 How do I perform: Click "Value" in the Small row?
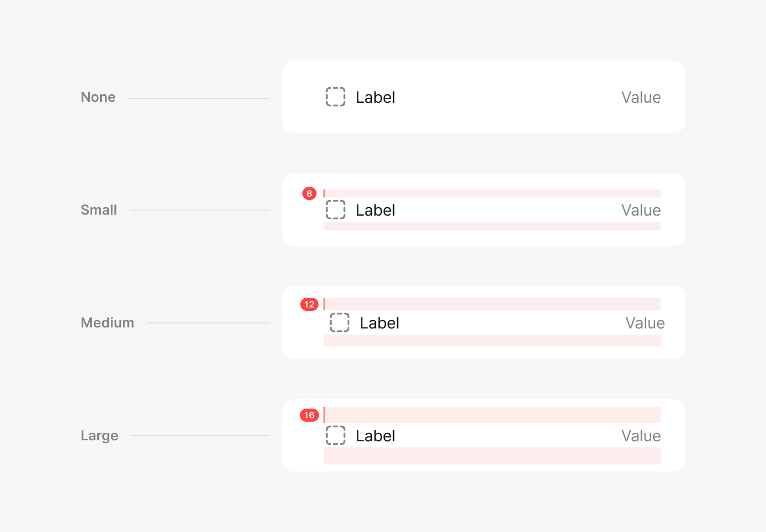coord(641,210)
